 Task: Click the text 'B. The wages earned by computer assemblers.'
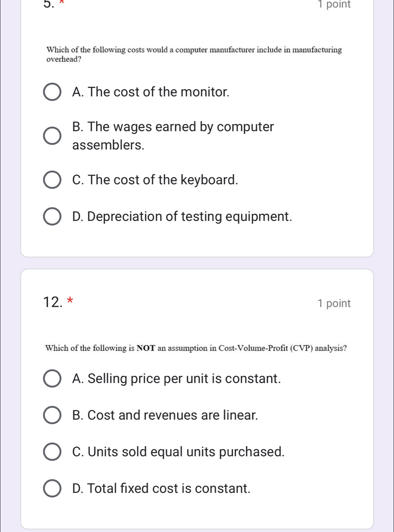(x=173, y=136)
